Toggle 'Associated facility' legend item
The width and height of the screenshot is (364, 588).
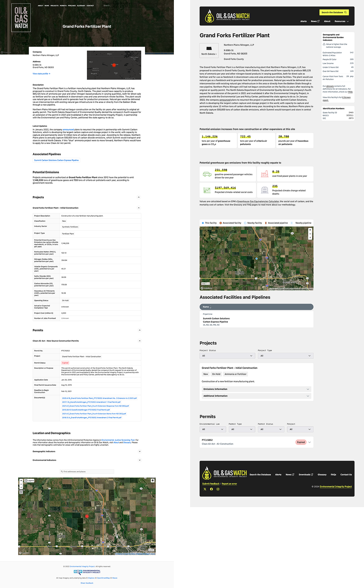pyautogui.click(x=230, y=223)
